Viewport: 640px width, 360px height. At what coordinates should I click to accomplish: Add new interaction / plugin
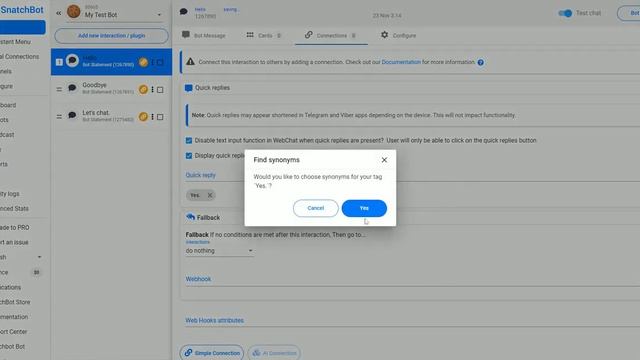pos(111,36)
